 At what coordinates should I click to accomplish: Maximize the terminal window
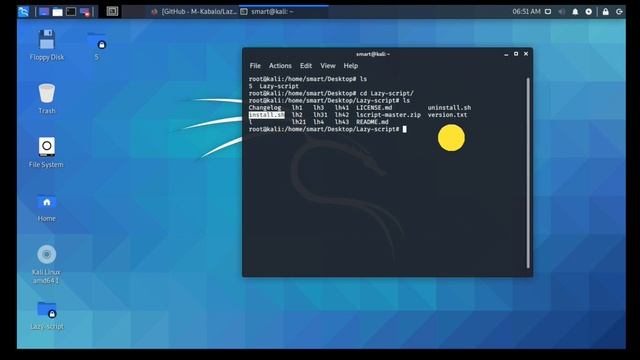point(516,54)
